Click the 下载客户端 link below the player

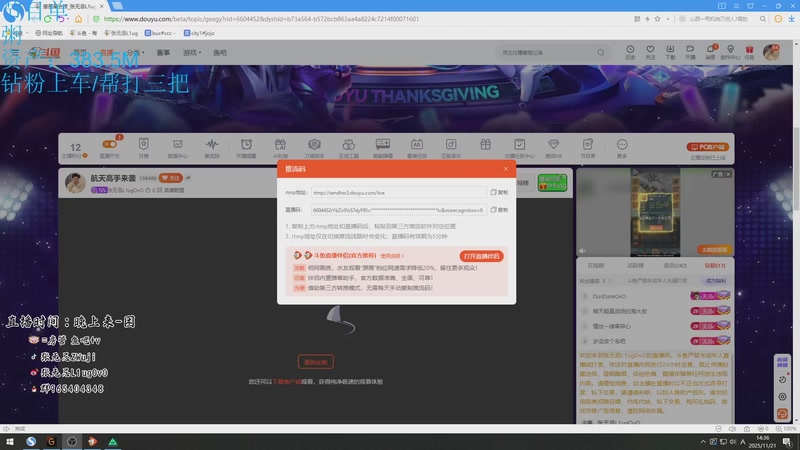(x=287, y=382)
